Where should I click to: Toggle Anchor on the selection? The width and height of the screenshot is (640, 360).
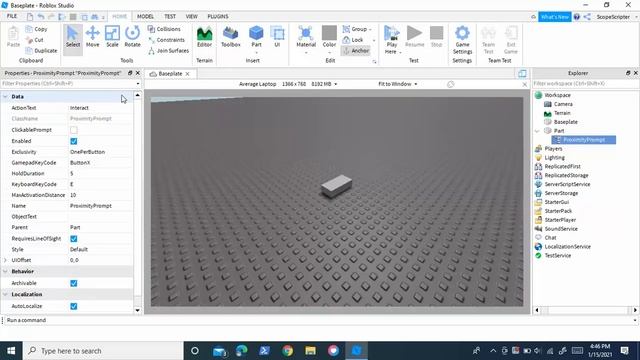[356, 51]
